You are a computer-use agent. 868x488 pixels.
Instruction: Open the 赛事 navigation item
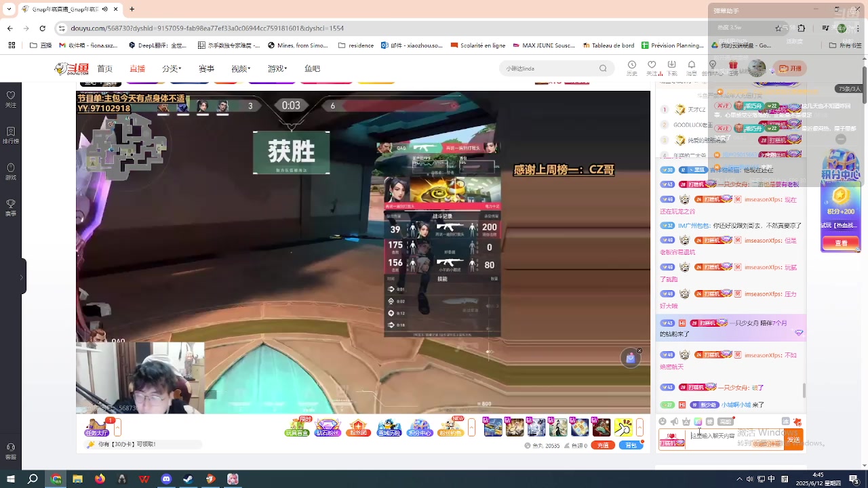(206, 68)
